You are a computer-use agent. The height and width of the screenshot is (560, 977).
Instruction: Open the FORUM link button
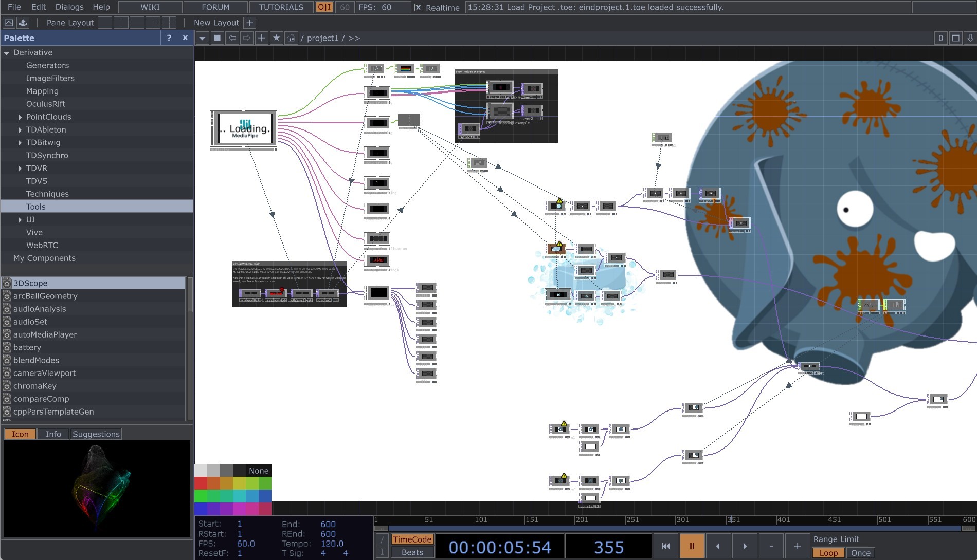[x=215, y=7]
